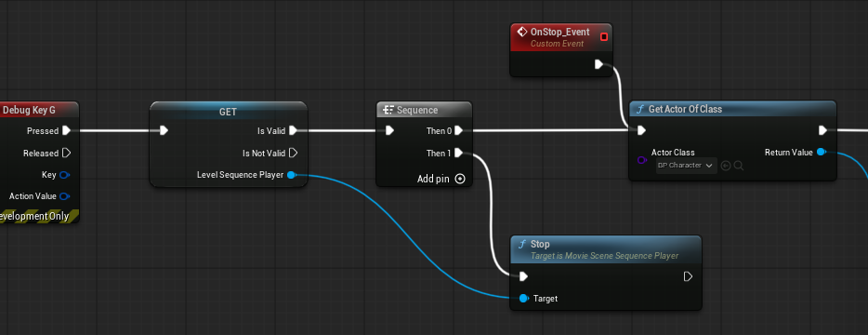
Task: Click the Pressed execution pin on Debug Key G
Action: pos(66,131)
